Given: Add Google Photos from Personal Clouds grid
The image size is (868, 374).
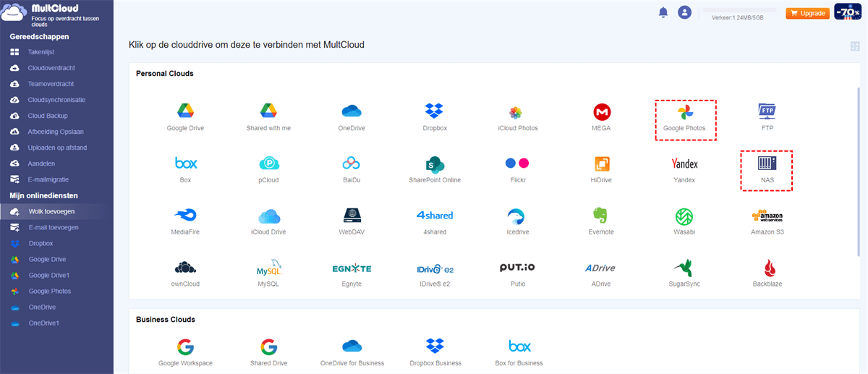Looking at the screenshot, I should [685, 113].
